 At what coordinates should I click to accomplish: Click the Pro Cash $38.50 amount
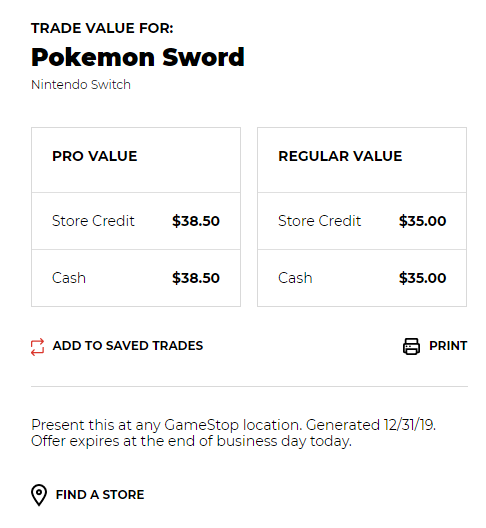(196, 278)
